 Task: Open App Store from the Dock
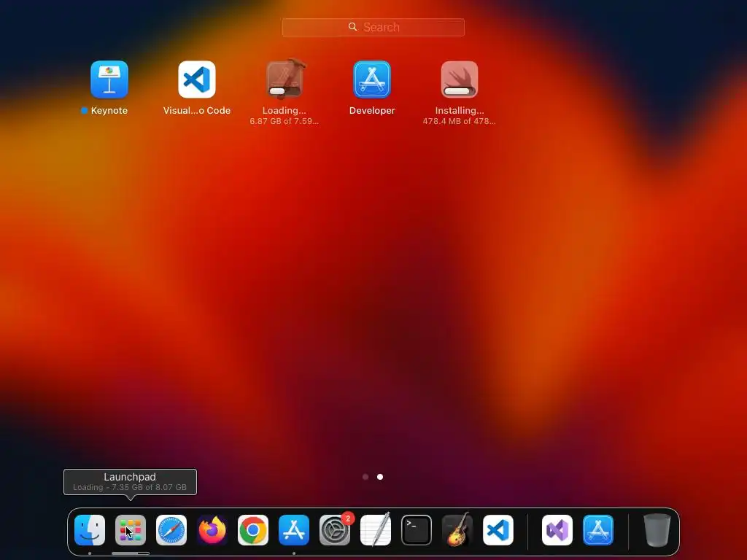[294, 530]
